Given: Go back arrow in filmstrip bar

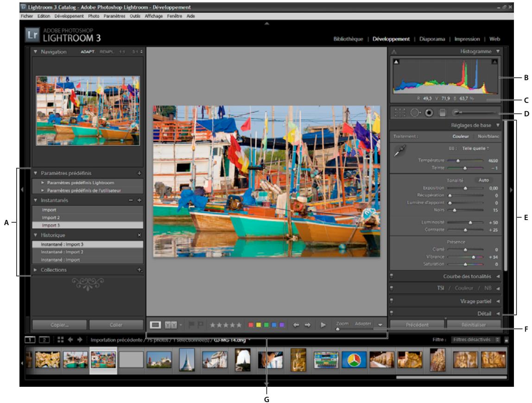Looking at the screenshot, I should click(70, 340).
